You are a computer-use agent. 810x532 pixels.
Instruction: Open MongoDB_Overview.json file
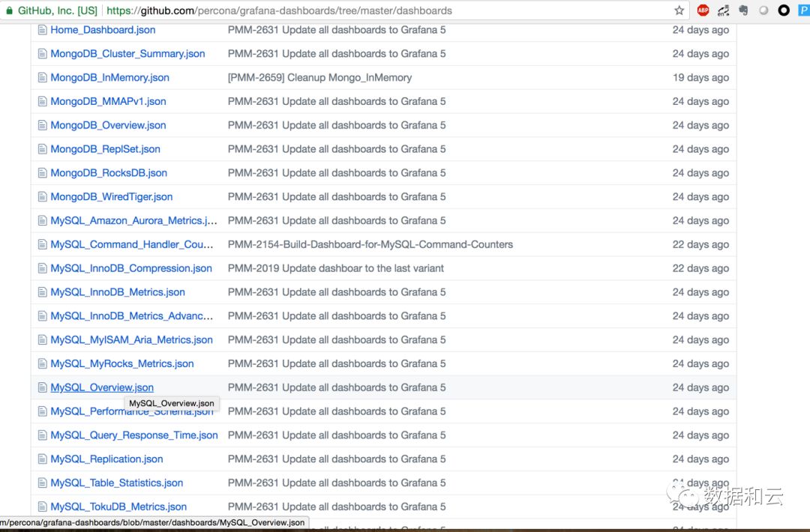click(108, 125)
